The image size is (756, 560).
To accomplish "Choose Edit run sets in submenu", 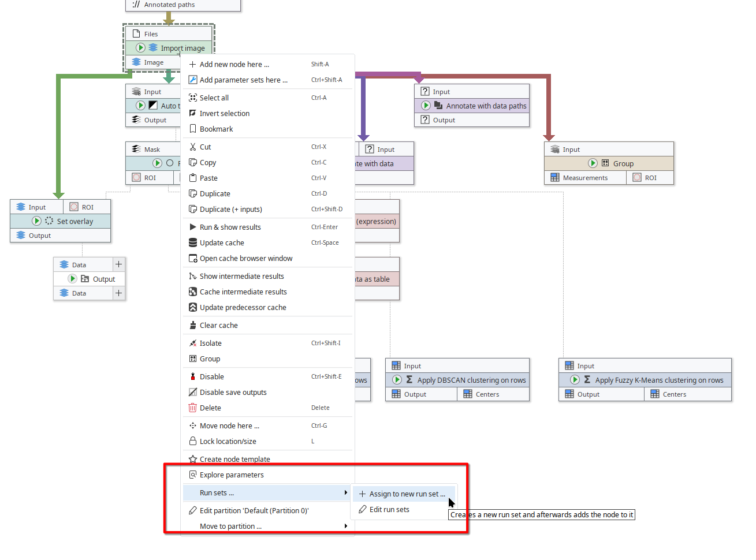I will pyautogui.click(x=389, y=509).
